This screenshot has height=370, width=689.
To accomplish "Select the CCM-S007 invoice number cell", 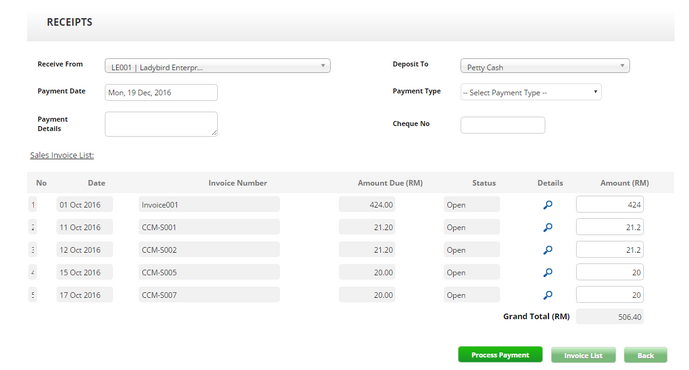I will [209, 295].
